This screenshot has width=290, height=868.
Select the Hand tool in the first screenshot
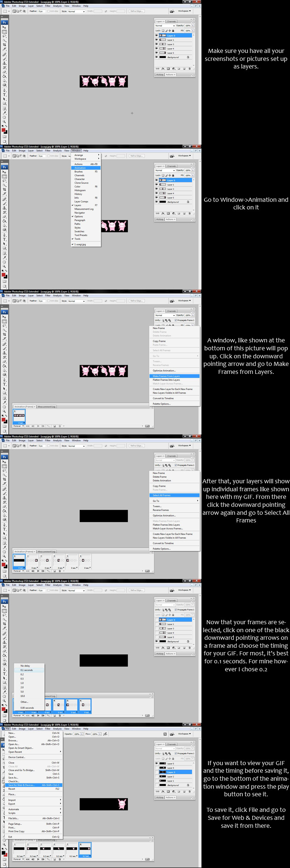pyautogui.click(x=4, y=117)
